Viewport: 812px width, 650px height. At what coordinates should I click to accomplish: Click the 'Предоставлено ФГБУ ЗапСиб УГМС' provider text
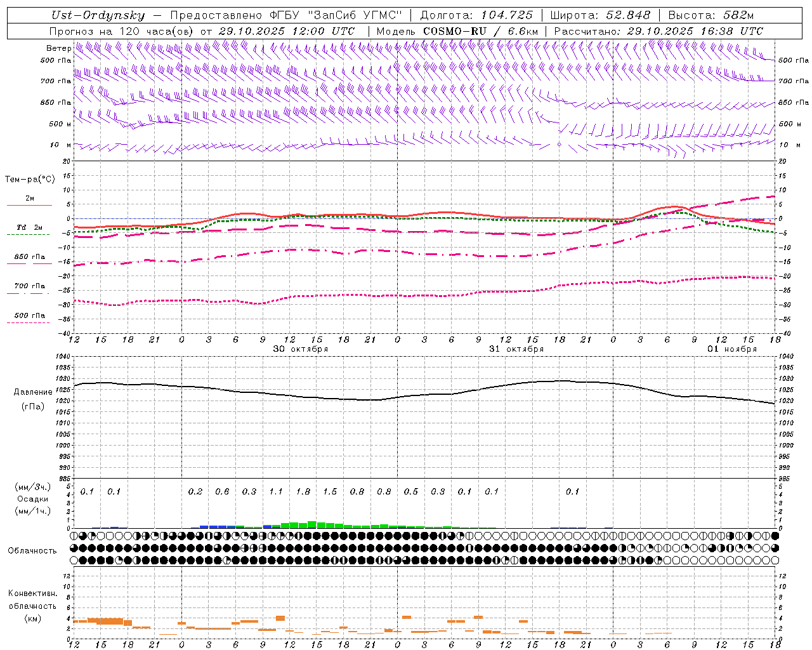pyautogui.click(x=286, y=16)
